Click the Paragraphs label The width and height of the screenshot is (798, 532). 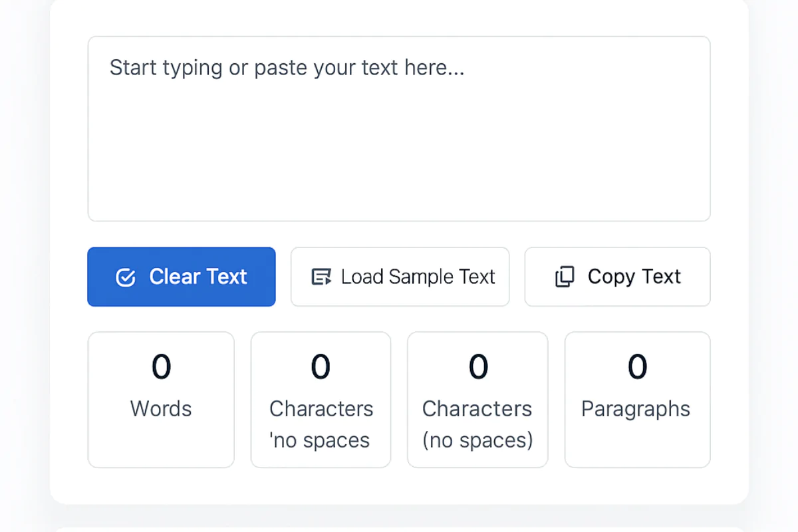point(636,409)
